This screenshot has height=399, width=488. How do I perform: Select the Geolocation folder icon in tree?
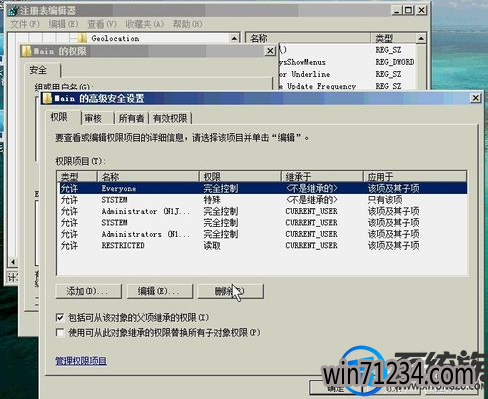(82, 38)
